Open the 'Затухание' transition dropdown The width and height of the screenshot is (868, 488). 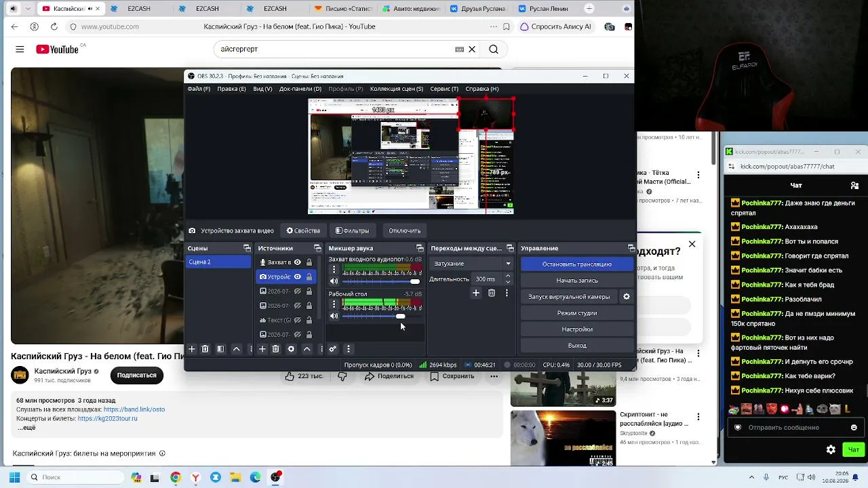[472, 264]
